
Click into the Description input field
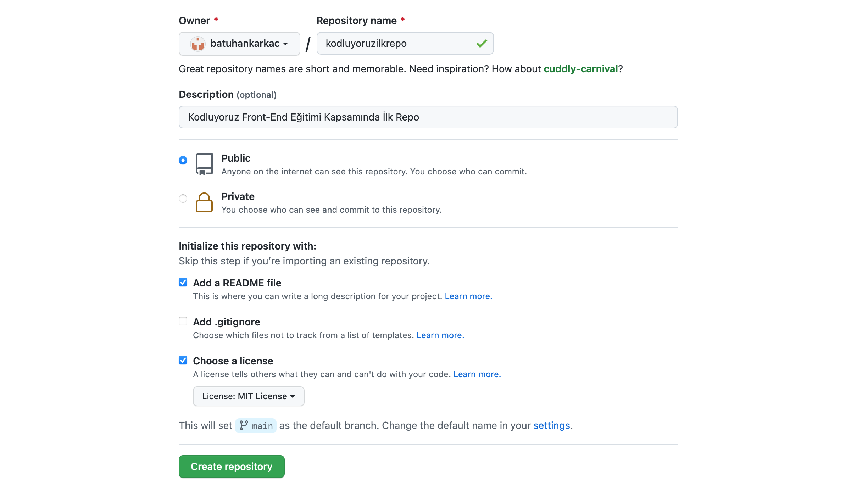tap(428, 117)
